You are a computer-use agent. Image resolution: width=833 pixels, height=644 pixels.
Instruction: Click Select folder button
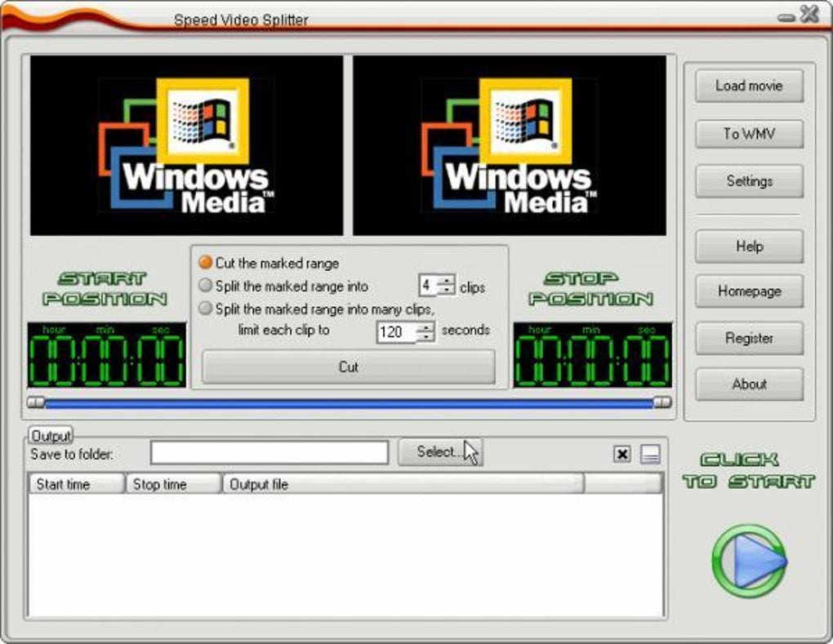click(x=440, y=452)
